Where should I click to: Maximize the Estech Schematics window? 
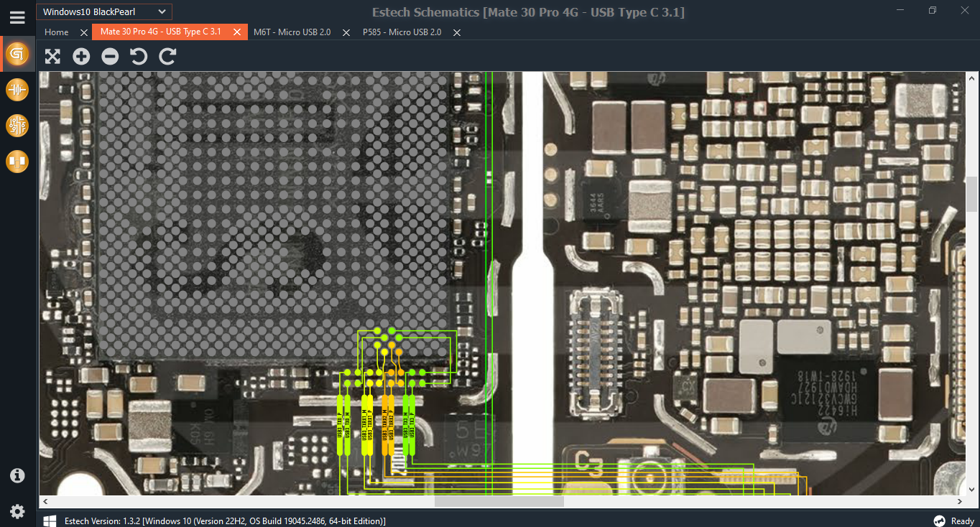933,10
